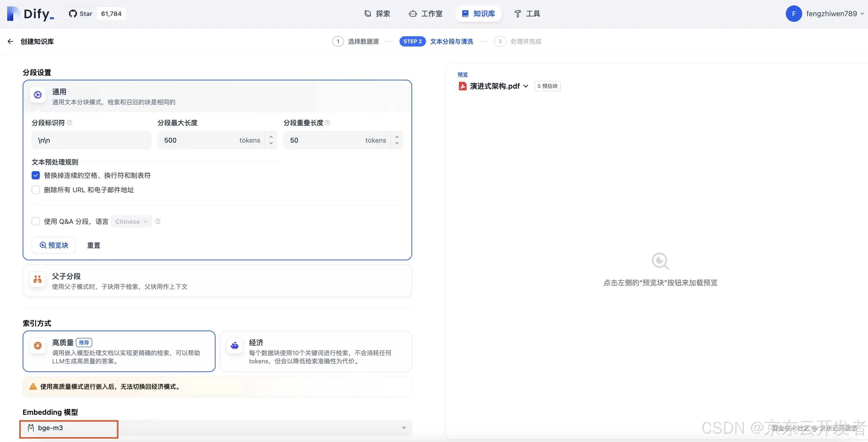Enable 使用 Q&A 分段 checkbox
The height and width of the screenshot is (442, 868).
click(36, 221)
